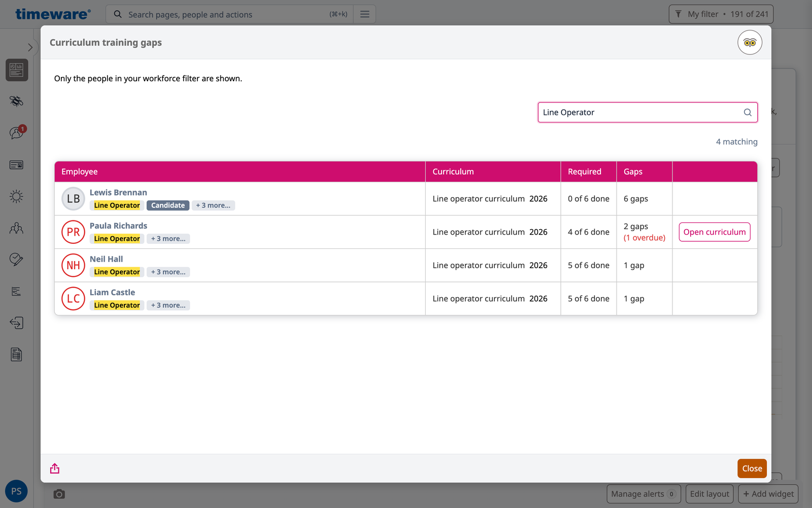Click the Edit layout button
The image size is (812, 508).
[709, 494]
